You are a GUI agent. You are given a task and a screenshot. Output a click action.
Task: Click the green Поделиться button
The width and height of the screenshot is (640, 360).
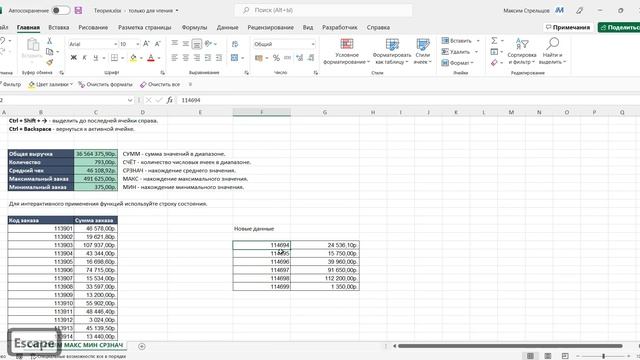pyautogui.click(x=619, y=27)
